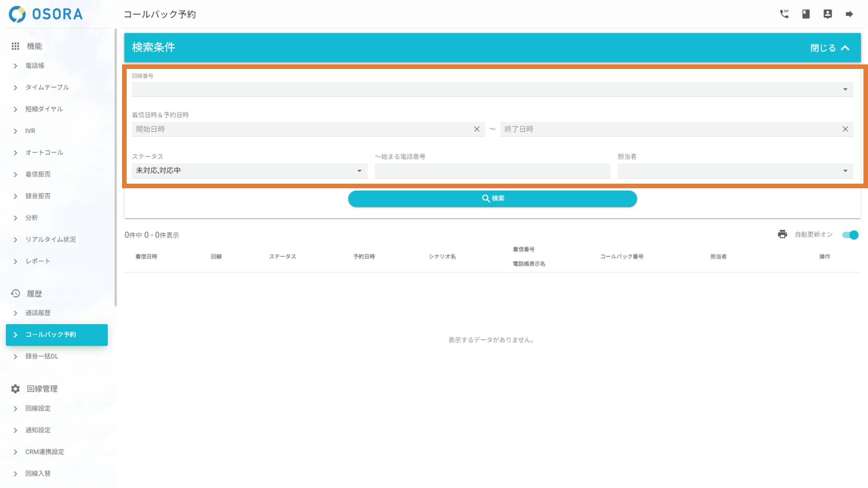Open the 回線番号 dropdown
This screenshot has width=868, height=488.
(x=492, y=89)
